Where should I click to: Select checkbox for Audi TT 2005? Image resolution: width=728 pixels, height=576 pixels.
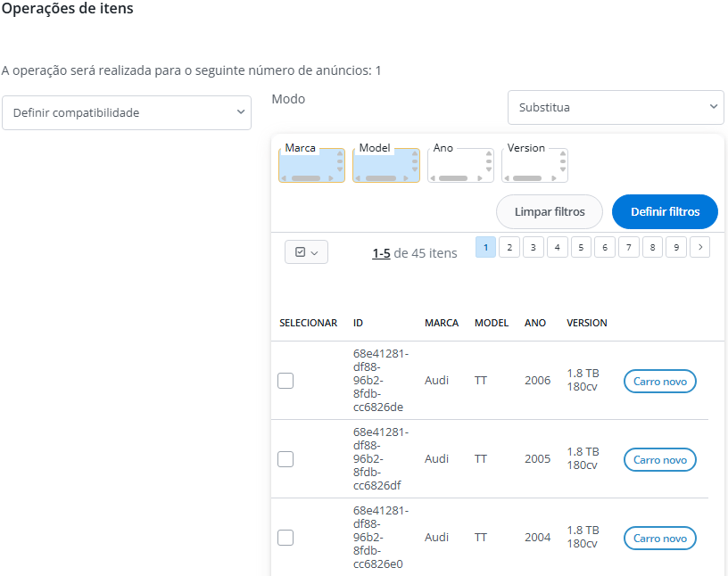coord(285,459)
